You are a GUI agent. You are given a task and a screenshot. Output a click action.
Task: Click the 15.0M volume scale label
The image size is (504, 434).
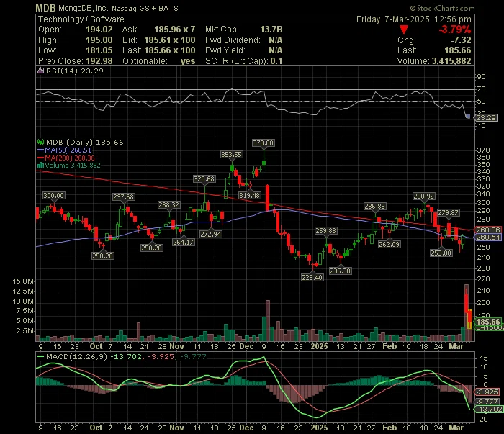tap(23, 281)
